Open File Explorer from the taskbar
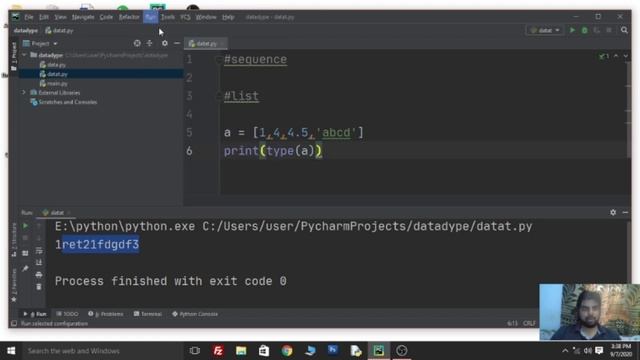This screenshot has height=360, width=640. 241,351
